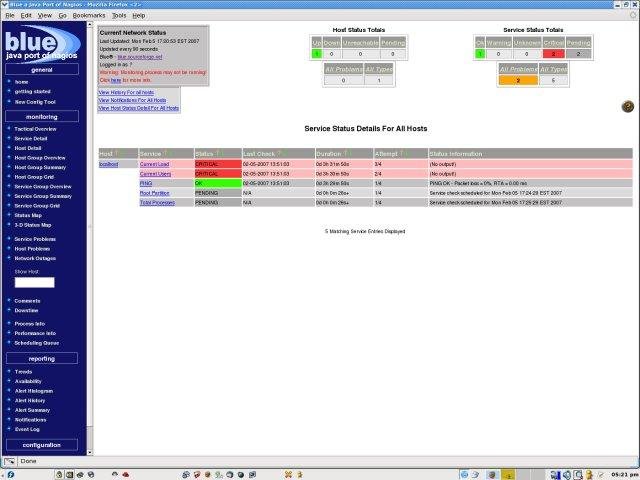640x480 pixels.
Task: Open Alert Histogram link
Action: [34, 391]
